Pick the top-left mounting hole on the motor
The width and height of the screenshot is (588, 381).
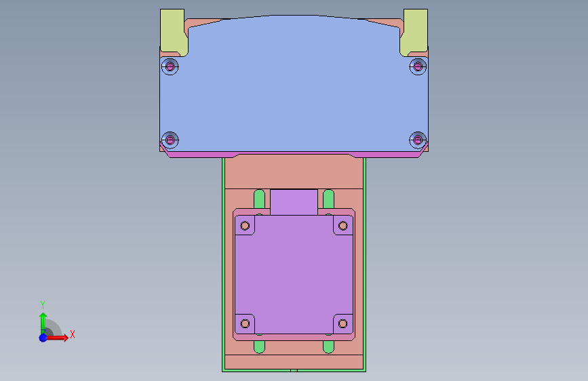tap(245, 226)
